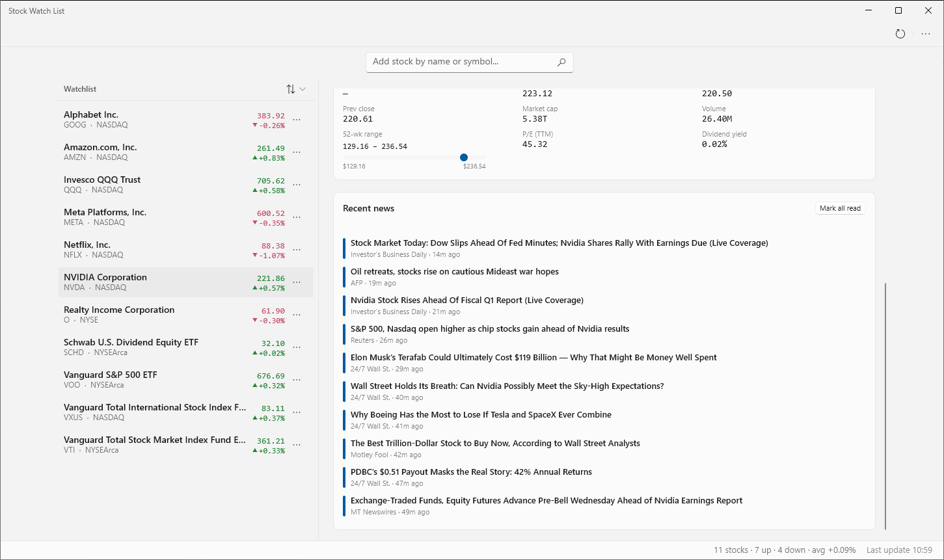
Task: Maximize the Stock Watch List window
Action: (898, 10)
